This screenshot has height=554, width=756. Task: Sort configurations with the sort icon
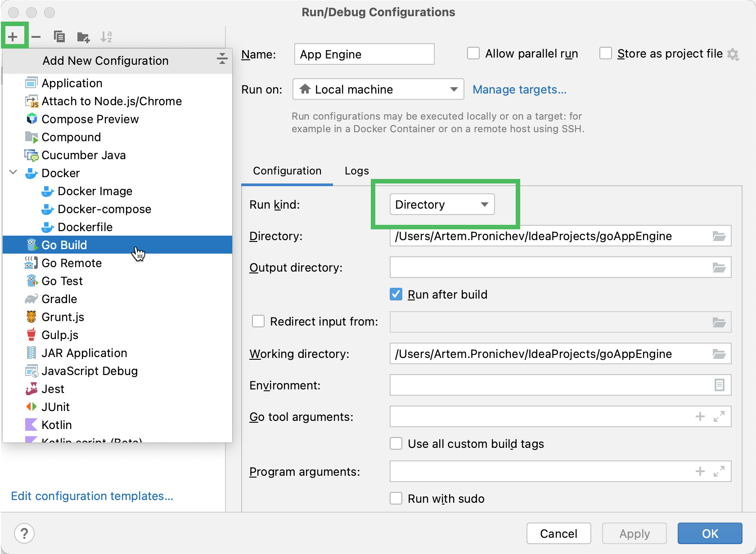click(x=107, y=36)
